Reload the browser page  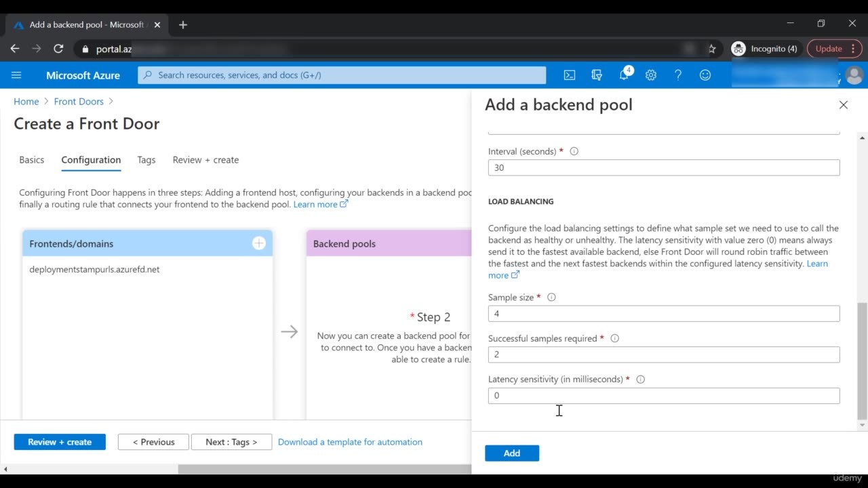pyautogui.click(x=58, y=49)
